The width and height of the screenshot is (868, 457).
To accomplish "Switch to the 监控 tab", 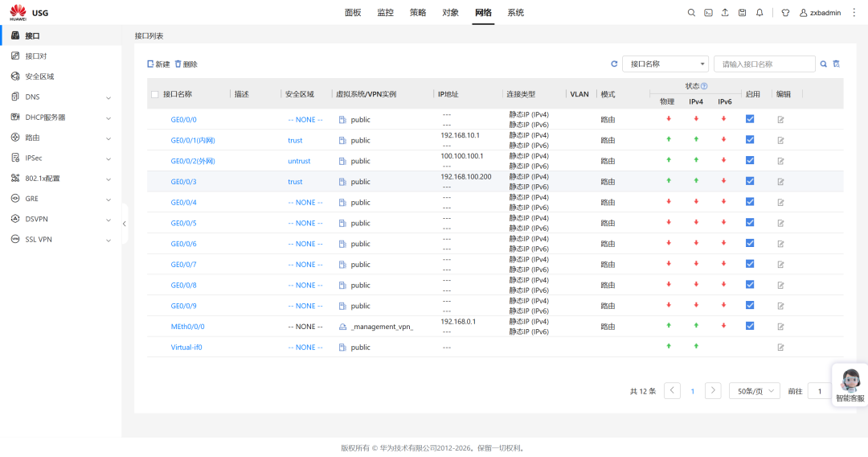I will (x=385, y=13).
